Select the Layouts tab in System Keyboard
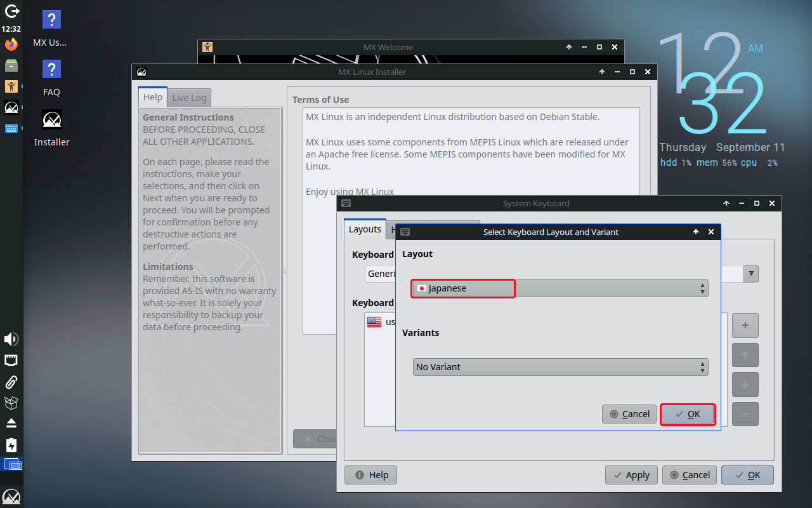This screenshot has width=812, height=508. (365, 229)
